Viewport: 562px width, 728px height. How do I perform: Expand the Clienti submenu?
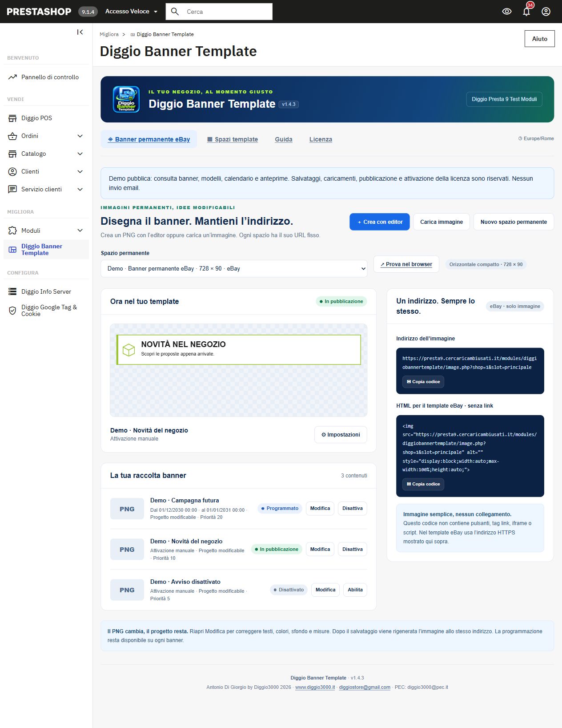click(80, 172)
